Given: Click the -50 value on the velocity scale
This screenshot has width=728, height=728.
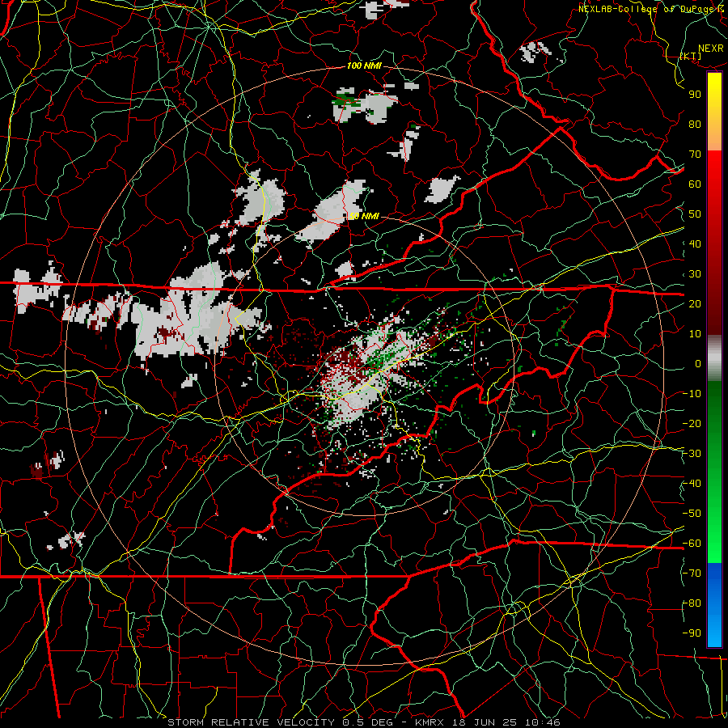Looking at the screenshot, I should click(x=692, y=514).
